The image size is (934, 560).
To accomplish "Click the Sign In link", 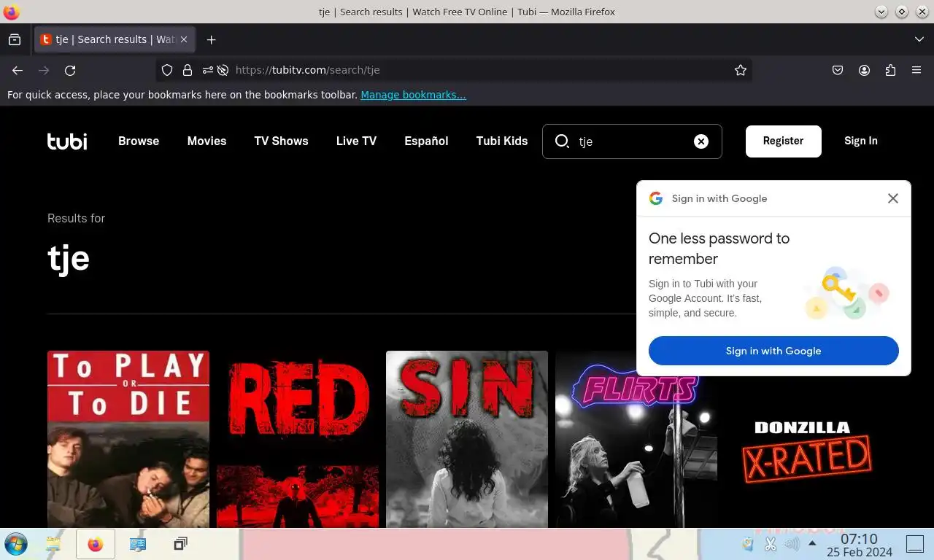I will point(861,141).
